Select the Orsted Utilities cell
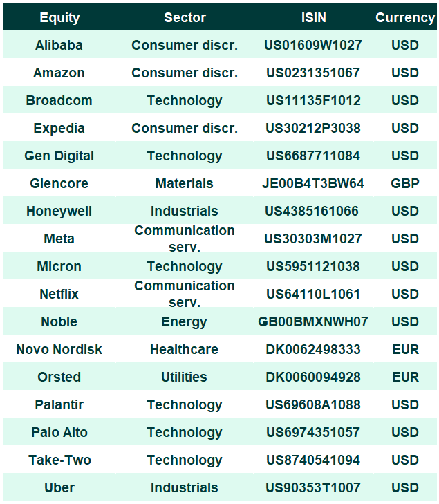This screenshot has height=504, width=439. tap(184, 377)
